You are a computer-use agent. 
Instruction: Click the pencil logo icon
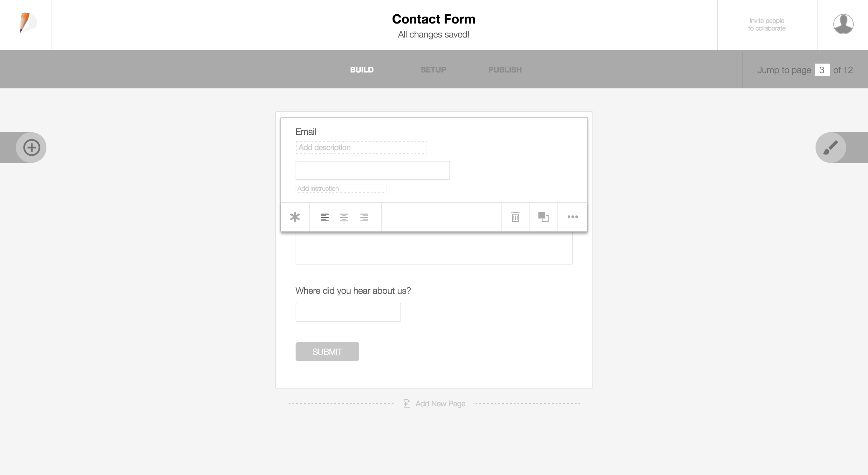27,23
